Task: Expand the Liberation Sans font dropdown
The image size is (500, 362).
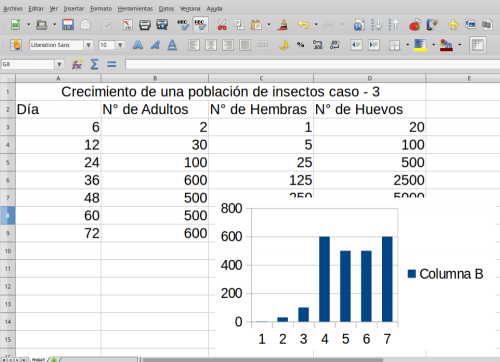Action: click(x=88, y=45)
